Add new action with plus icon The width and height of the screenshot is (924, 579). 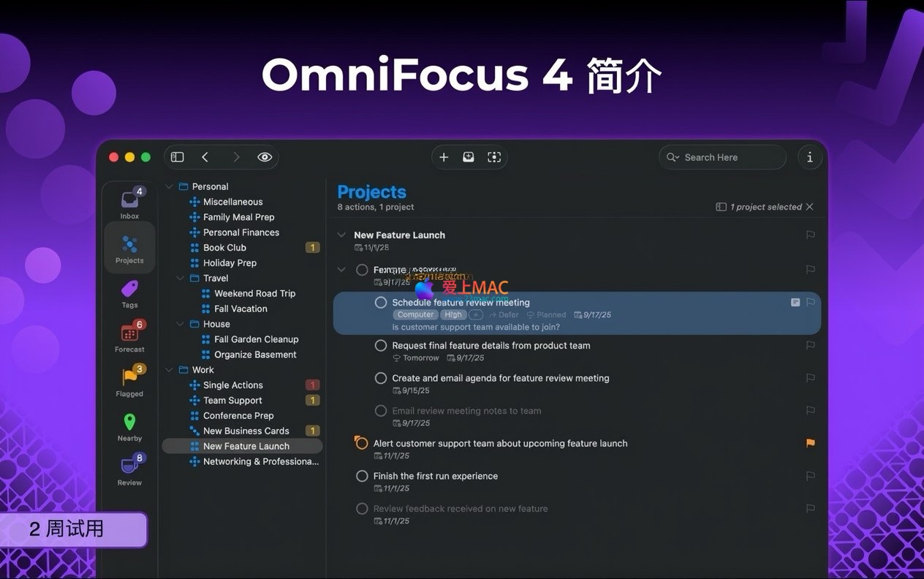444,157
